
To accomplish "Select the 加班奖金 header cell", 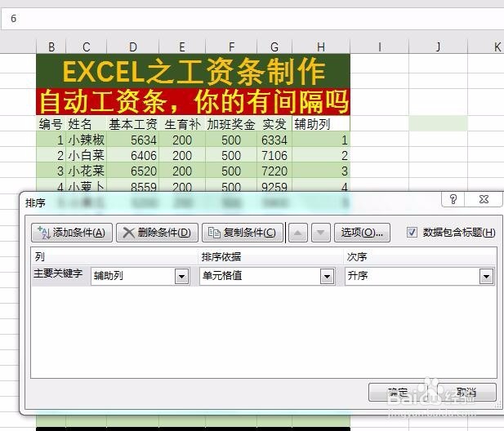I will coord(231,123).
